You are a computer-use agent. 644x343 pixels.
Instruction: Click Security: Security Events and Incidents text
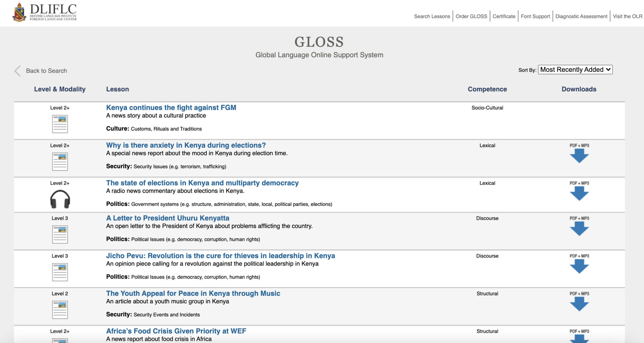coord(153,314)
